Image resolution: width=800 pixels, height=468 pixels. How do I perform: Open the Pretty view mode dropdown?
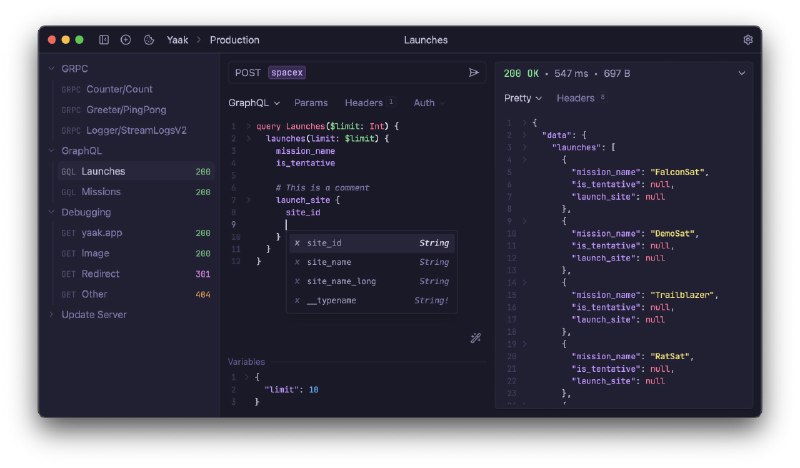(523, 98)
